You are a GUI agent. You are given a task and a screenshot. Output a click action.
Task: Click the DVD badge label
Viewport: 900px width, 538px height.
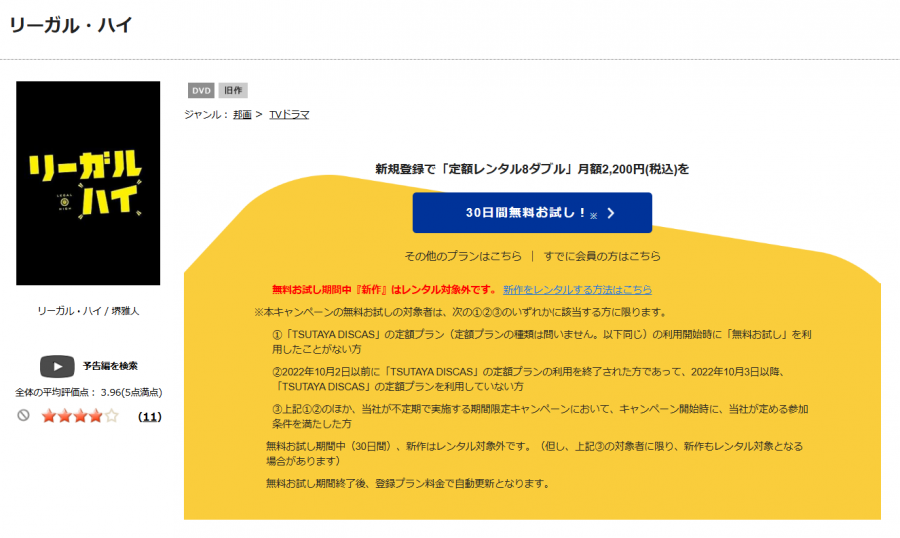pos(201,90)
